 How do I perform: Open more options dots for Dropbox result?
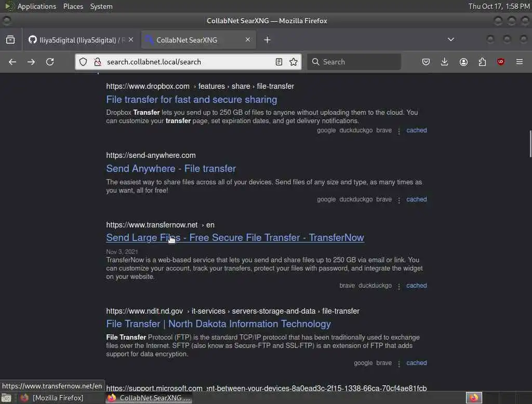(x=399, y=131)
